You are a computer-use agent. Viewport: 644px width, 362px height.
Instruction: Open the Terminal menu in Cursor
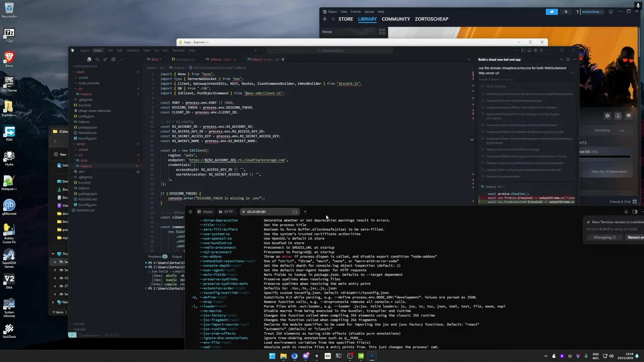coord(178,50)
